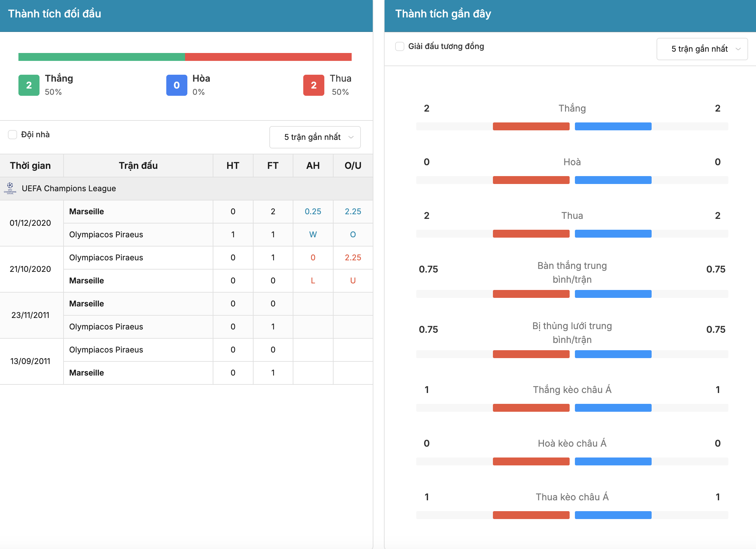
Task: Click the red bar under Thắng stat
Action: click(x=531, y=126)
